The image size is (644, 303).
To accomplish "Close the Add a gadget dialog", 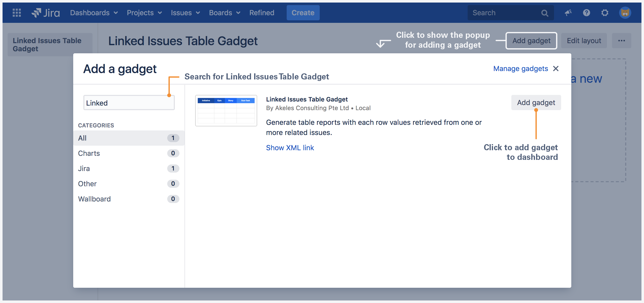I will [x=556, y=69].
